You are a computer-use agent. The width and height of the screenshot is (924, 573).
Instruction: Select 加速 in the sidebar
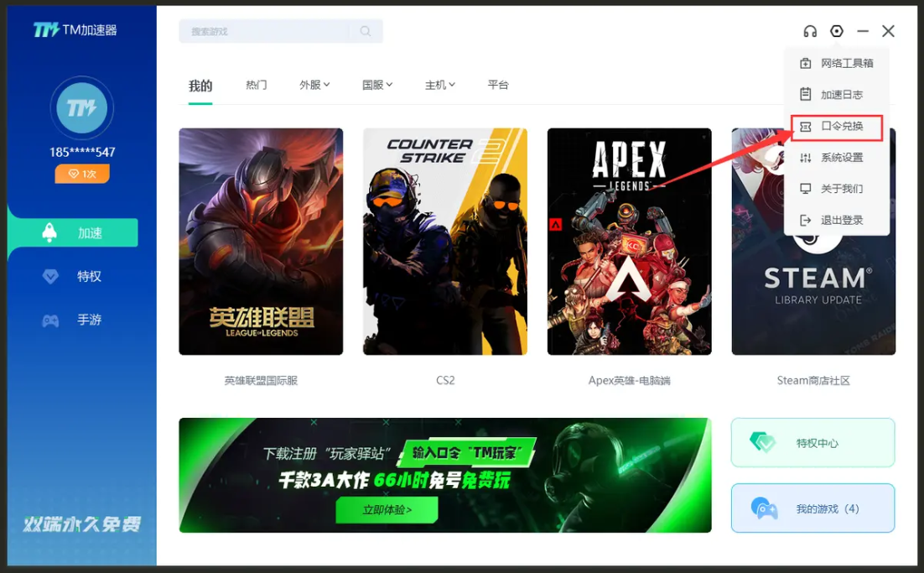click(x=73, y=233)
